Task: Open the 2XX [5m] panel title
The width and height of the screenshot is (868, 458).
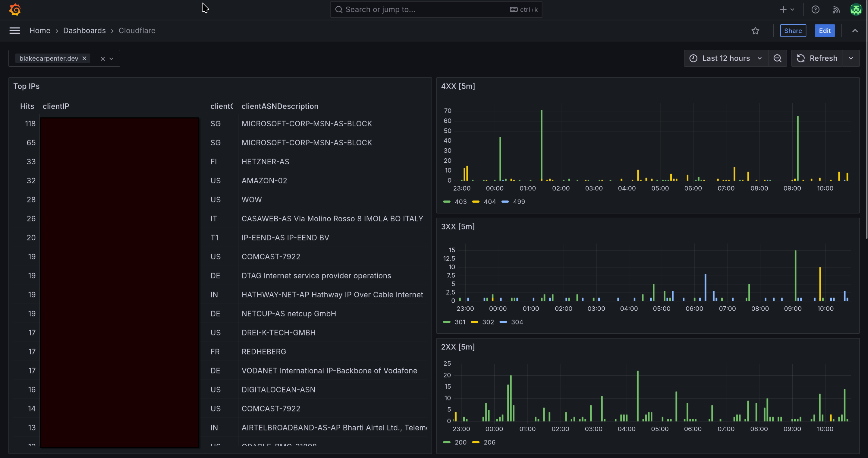Action: point(458,347)
